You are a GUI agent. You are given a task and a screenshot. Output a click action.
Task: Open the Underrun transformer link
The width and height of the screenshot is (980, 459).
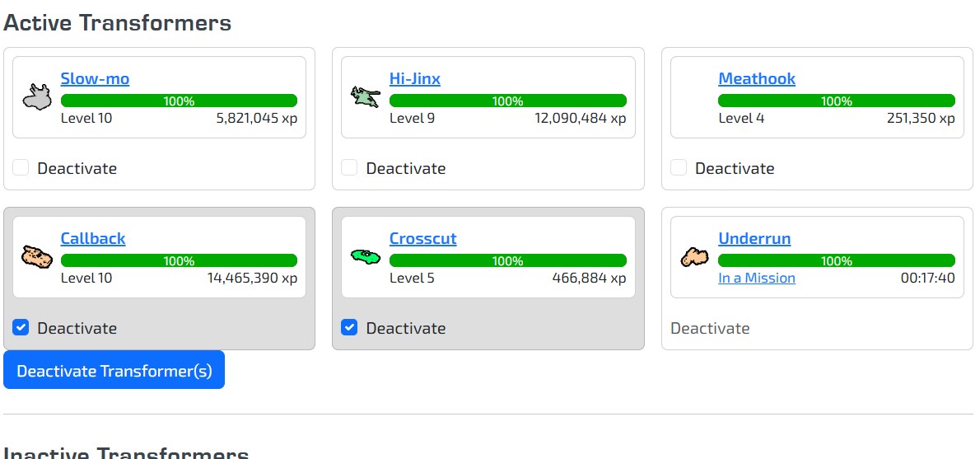coord(754,239)
